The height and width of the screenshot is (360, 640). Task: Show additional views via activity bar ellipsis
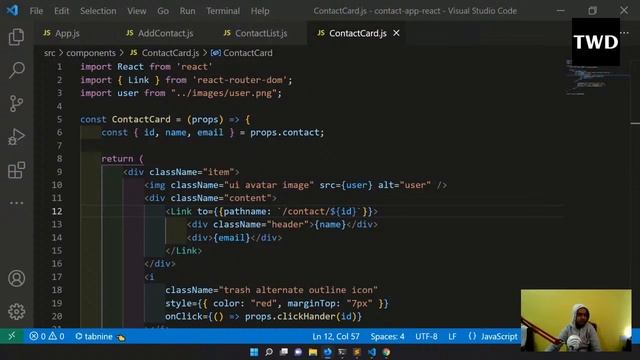(16, 203)
